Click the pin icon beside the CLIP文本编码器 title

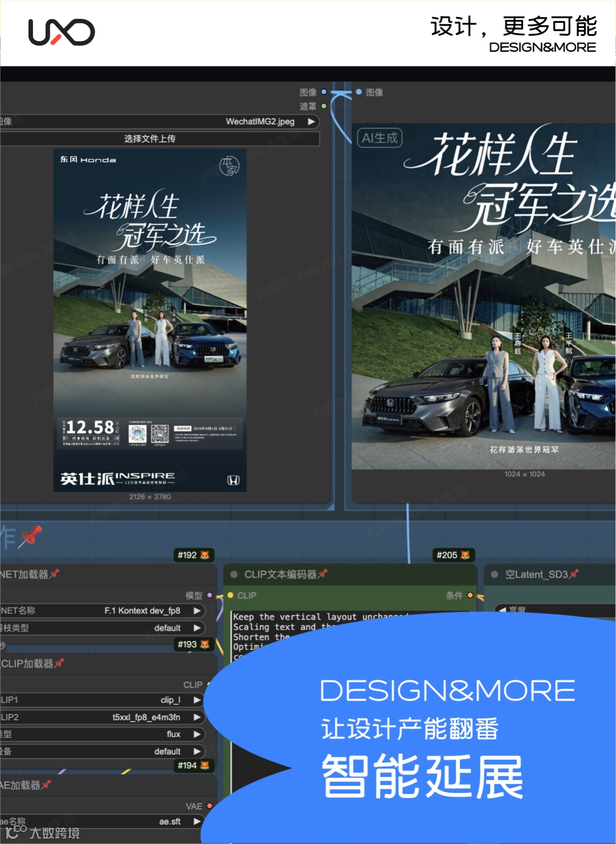[x=322, y=574]
